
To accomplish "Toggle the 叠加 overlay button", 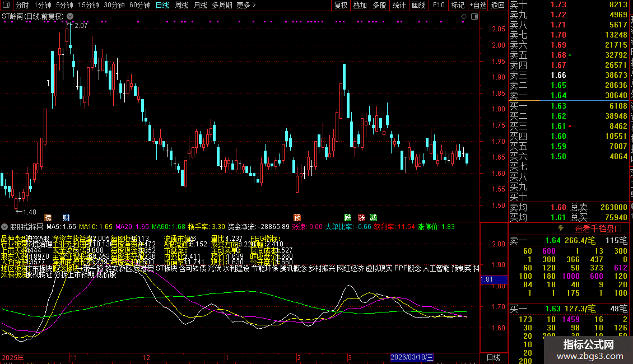I will (360, 6).
